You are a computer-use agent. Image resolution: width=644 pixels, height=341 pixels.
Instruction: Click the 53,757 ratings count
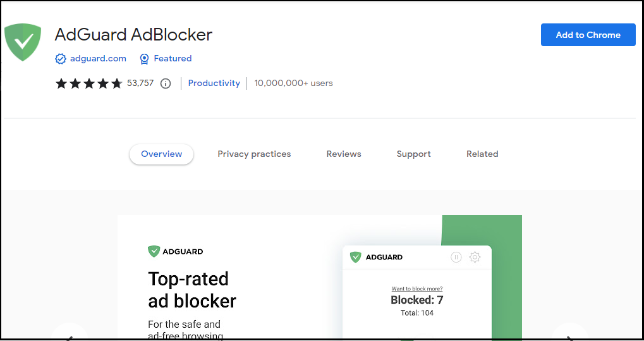(x=140, y=83)
